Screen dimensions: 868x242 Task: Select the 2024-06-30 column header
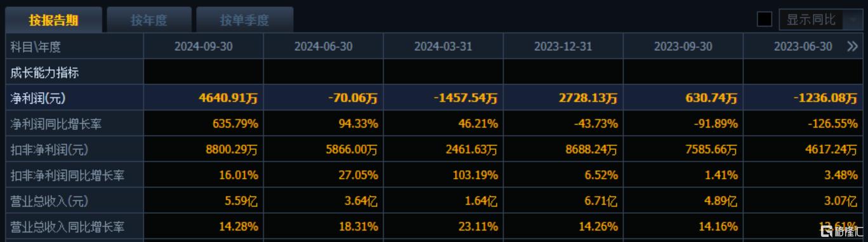click(x=324, y=46)
